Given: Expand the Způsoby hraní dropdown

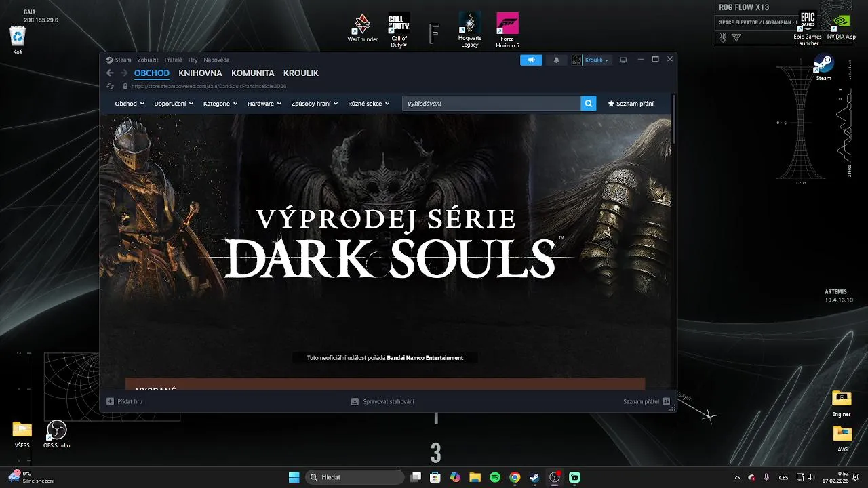Looking at the screenshot, I should click(315, 104).
